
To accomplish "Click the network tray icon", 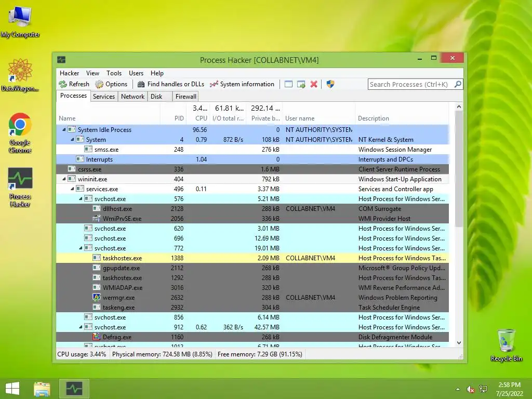I will 483,389.
